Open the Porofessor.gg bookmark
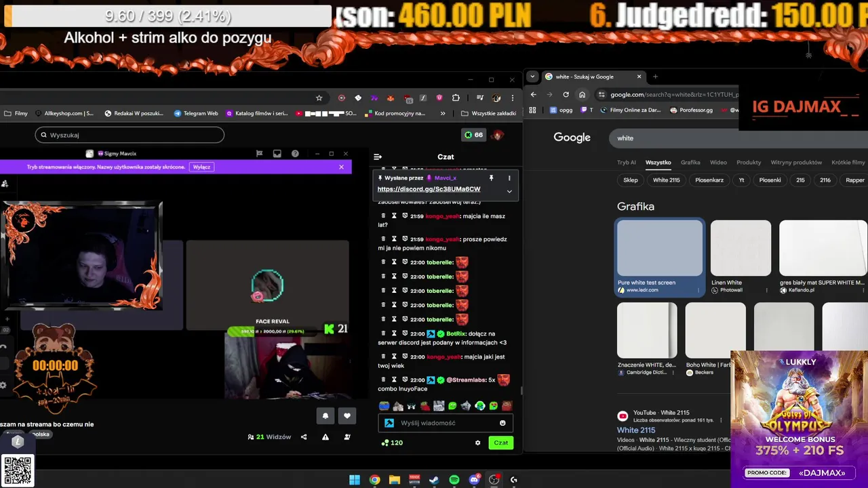 coord(691,110)
